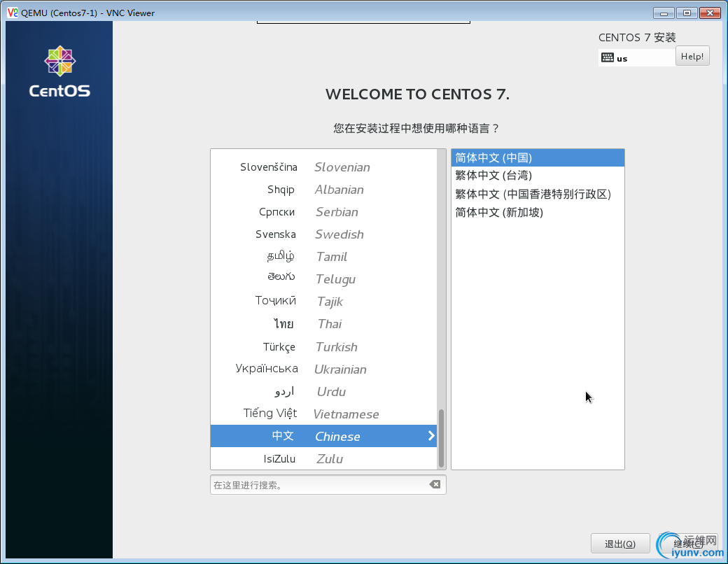The image size is (728, 564).
Task: Select the Thai language row
Action: 323,323
